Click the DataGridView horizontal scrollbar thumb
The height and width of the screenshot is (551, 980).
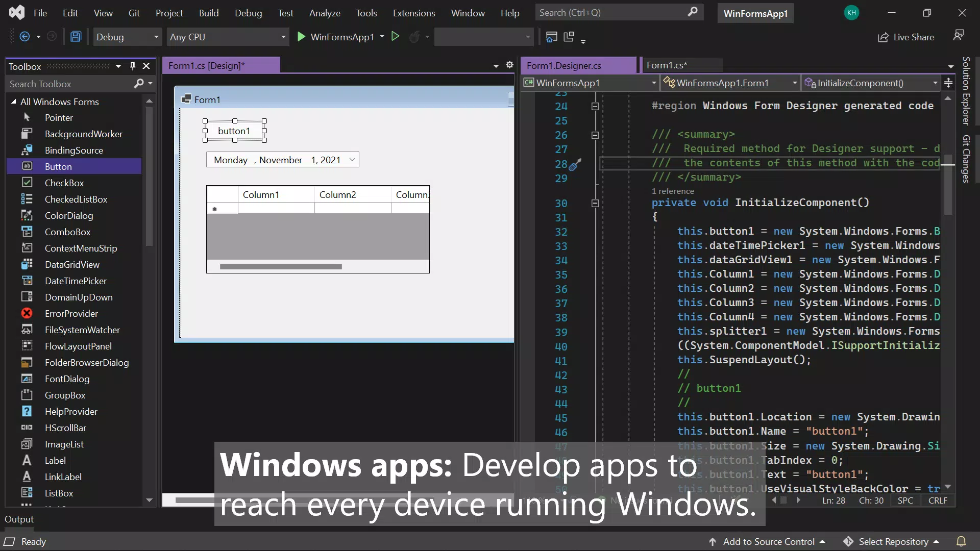[281, 266]
